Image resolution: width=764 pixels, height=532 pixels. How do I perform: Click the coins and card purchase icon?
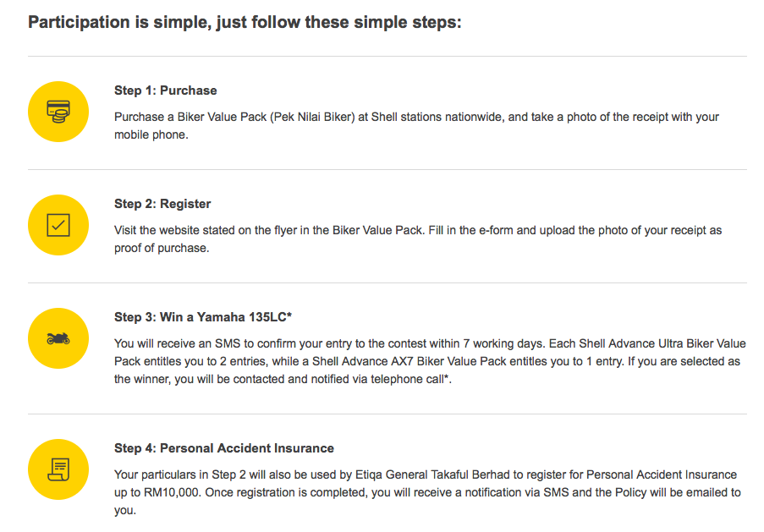coord(58,111)
